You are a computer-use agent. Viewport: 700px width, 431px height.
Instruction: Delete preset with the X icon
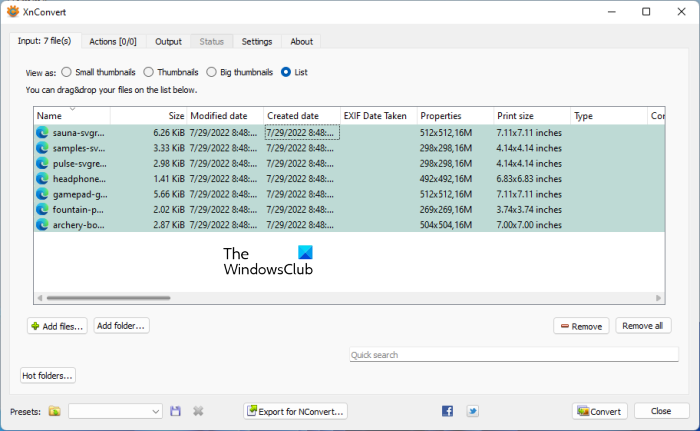[x=198, y=411]
